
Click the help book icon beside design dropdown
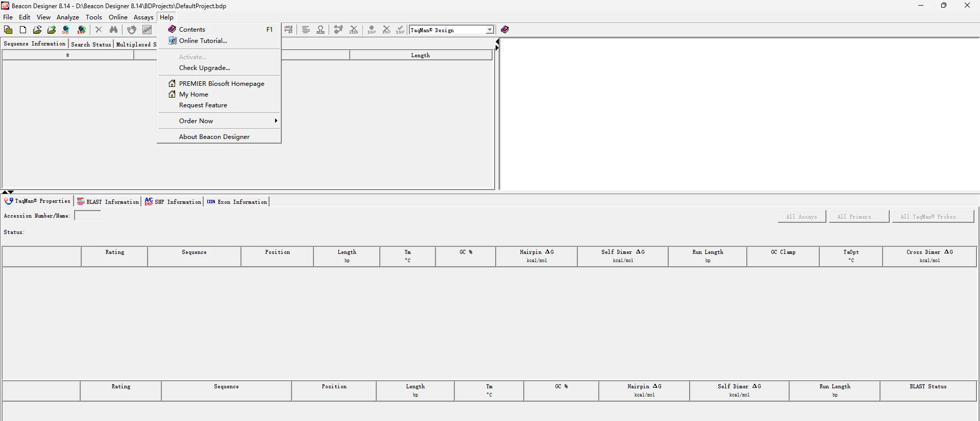pyautogui.click(x=505, y=30)
